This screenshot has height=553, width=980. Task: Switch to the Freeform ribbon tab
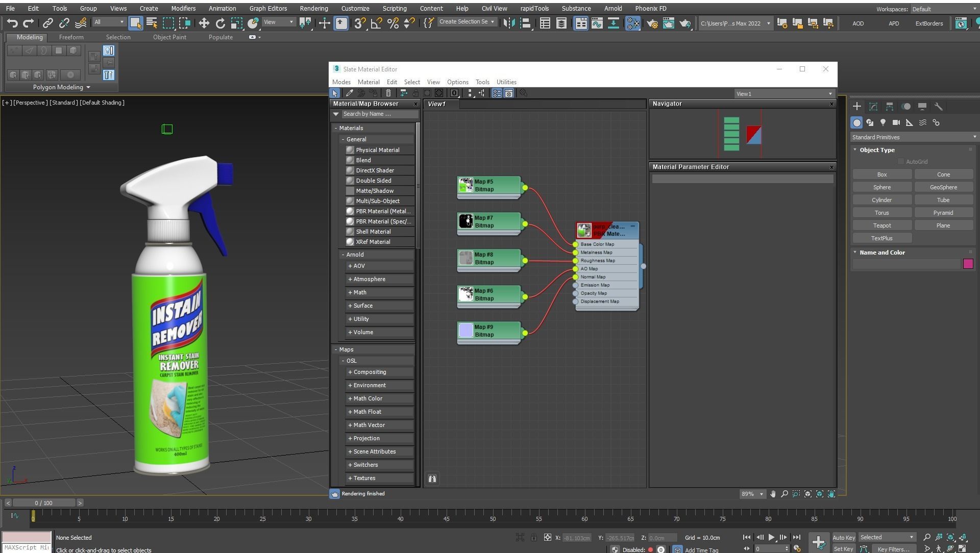pos(71,37)
